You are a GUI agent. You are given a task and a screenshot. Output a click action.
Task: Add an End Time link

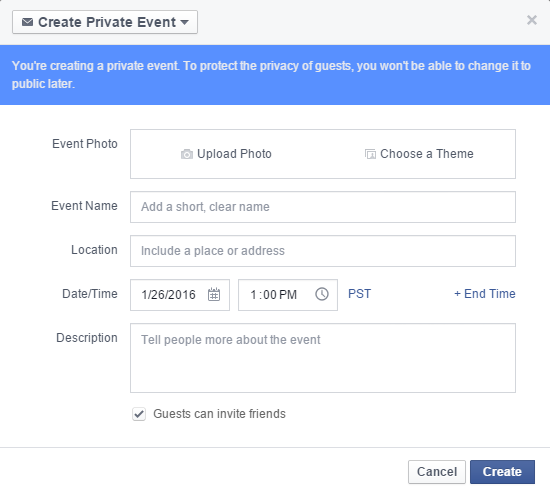click(x=485, y=294)
